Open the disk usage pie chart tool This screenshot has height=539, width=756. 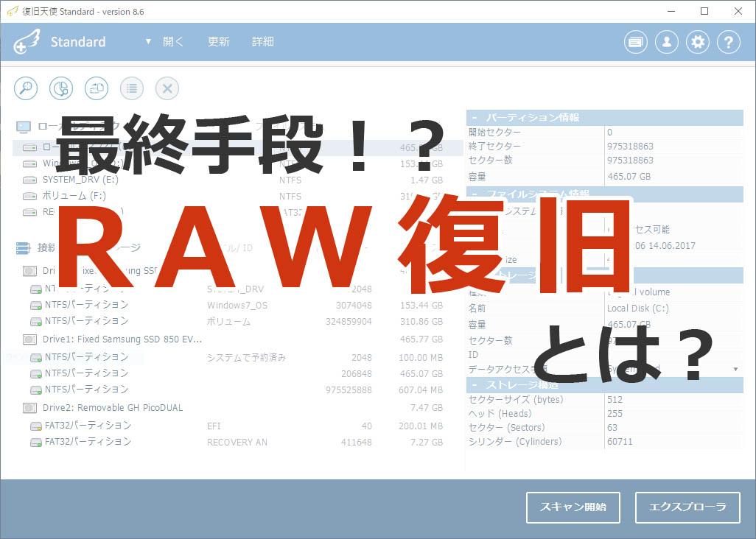click(x=61, y=88)
